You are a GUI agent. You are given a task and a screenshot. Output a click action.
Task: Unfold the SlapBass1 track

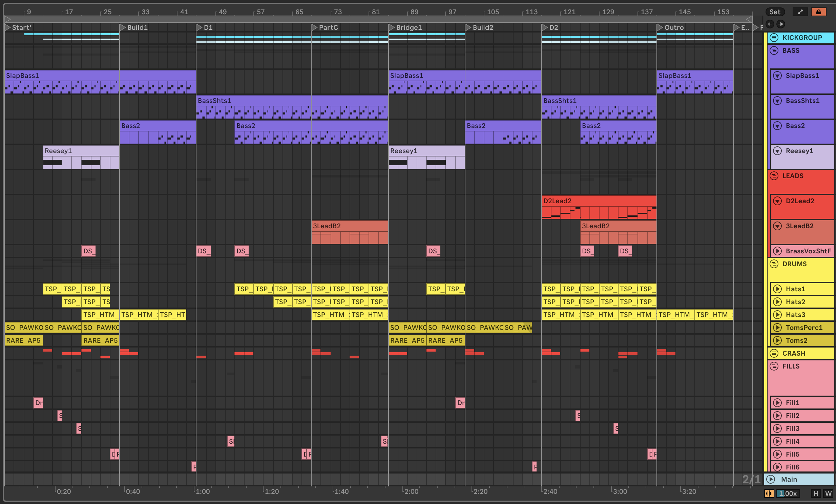(777, 76)
